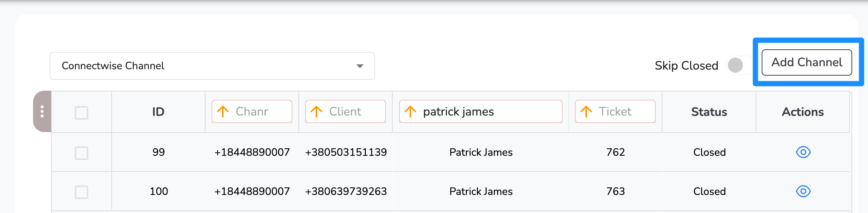
Task: Click the eye icon for ticket 762
Action: [x=803, y=152]
